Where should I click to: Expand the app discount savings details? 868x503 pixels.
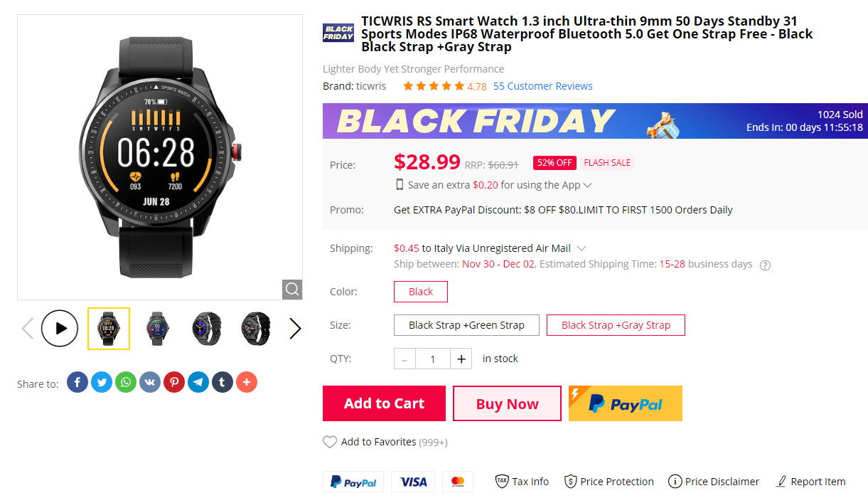coord(587,184)
